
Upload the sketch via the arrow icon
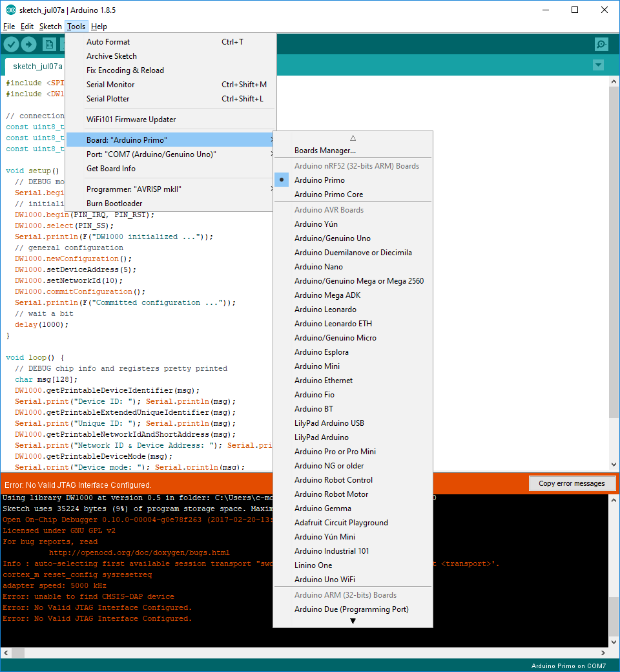pyautogui.click(x=29, y=44)
